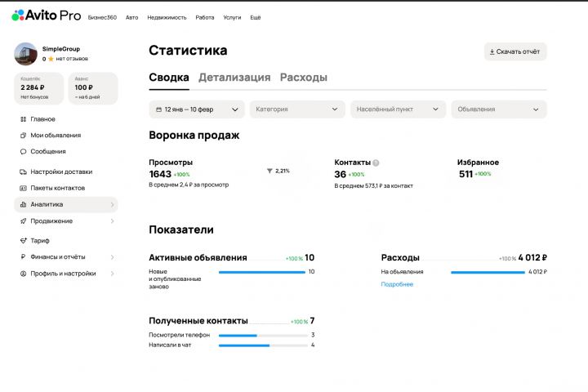Open Недвижимость in top menu
Screen dimensions: 588x392
point(167,17)
